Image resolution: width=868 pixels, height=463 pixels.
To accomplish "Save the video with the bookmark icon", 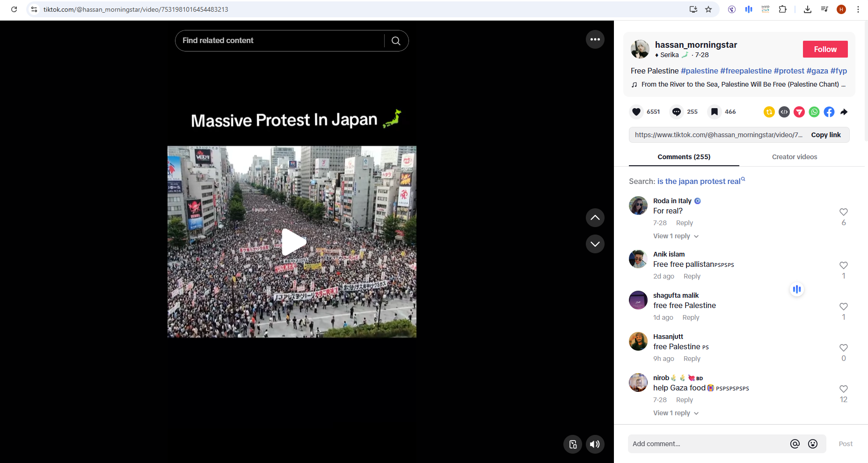I will point(715,112).
